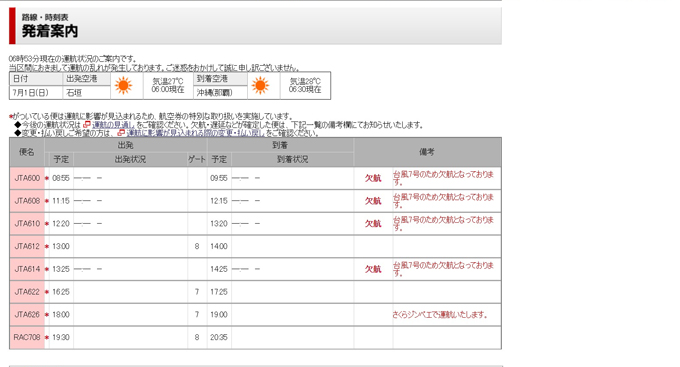Select flight JTA614 cell
The width and height of the screenshot is (680, 367).
(x=27, y=269)
